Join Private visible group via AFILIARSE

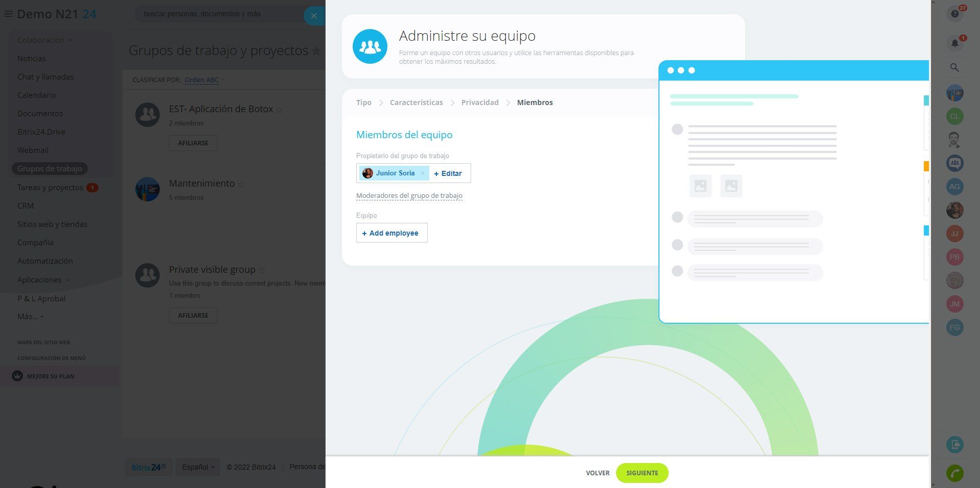click(x=193, y=316)
